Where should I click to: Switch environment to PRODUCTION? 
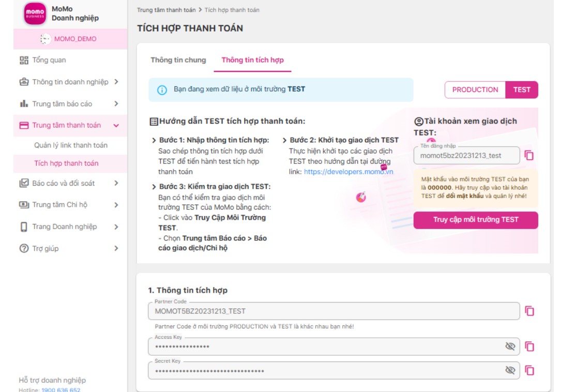coord(475,89)
